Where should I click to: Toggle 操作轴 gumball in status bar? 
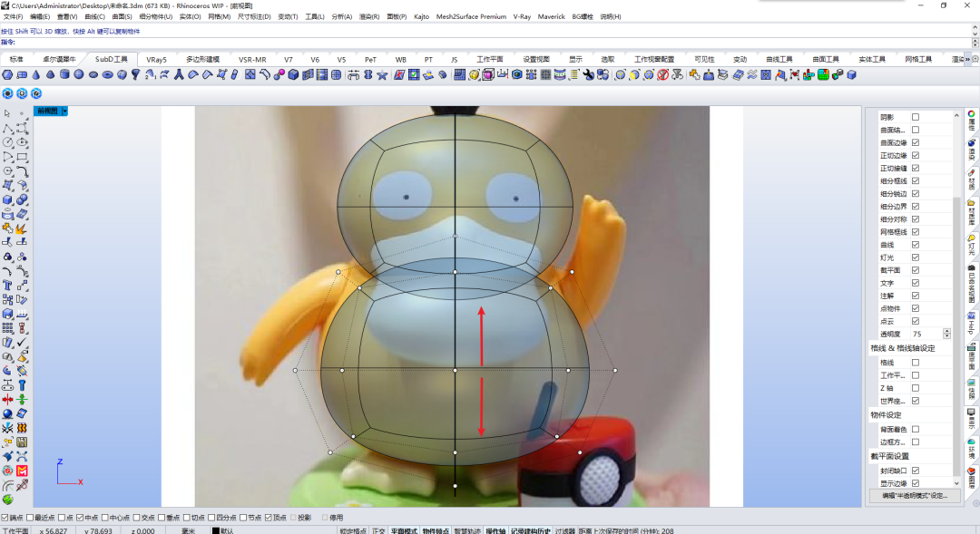[495, 531]
